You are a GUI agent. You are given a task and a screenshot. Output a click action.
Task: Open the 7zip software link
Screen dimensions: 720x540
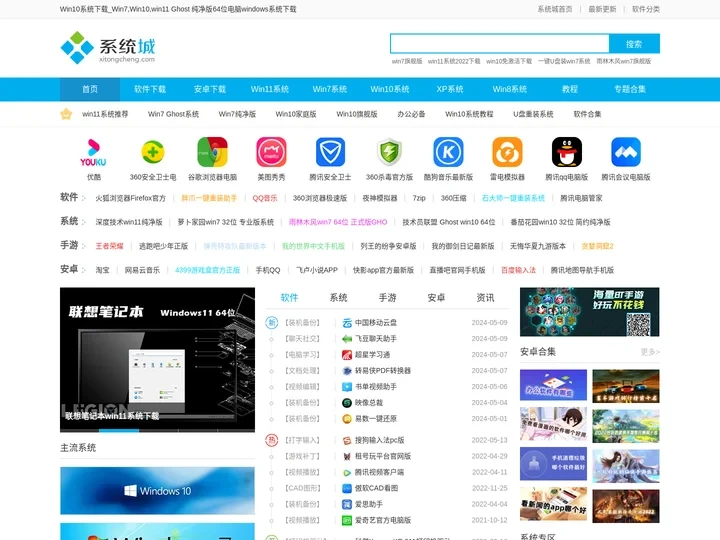point(419,198)
